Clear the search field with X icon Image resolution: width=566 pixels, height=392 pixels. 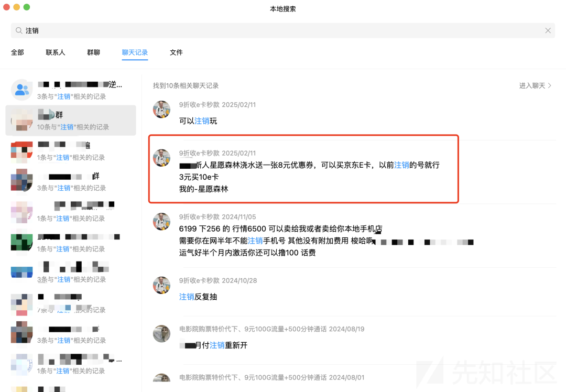[x=548, y=31]
